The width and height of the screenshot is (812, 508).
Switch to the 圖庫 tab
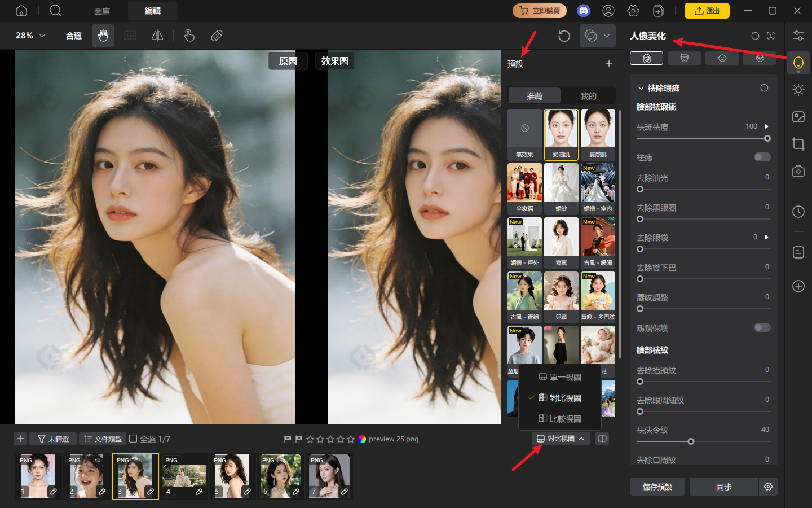[x=102, y=11]
